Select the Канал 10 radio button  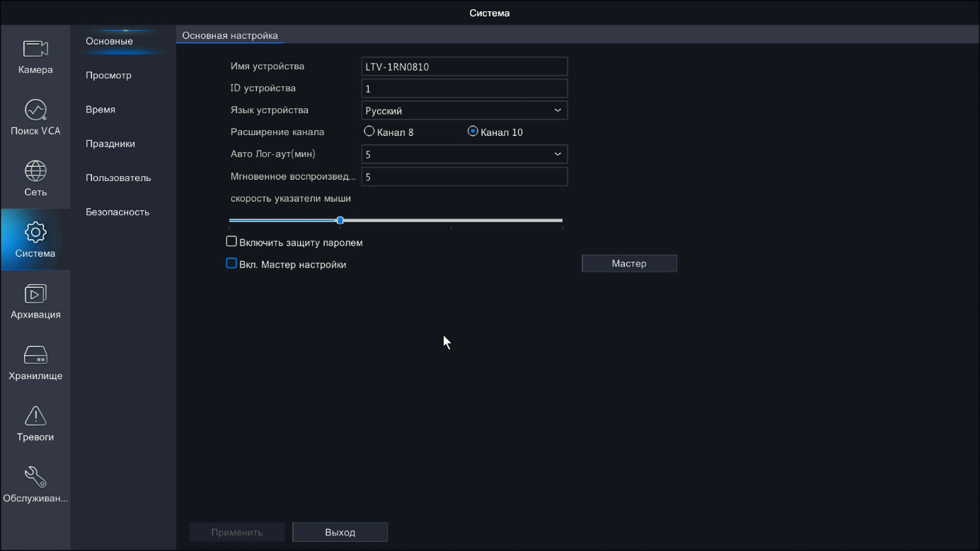click(473, 131)
